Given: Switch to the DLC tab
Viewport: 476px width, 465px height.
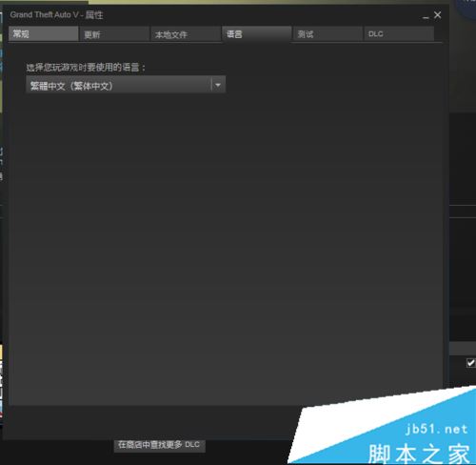Looking at the screenshot, I should point(399,34).
